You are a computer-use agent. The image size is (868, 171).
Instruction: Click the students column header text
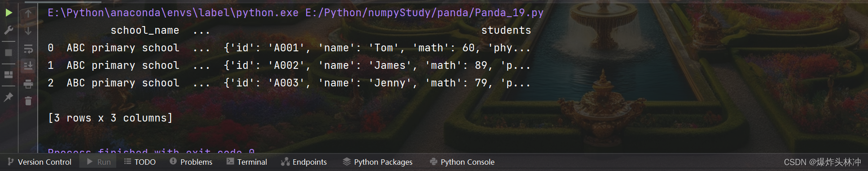[506, 30]
